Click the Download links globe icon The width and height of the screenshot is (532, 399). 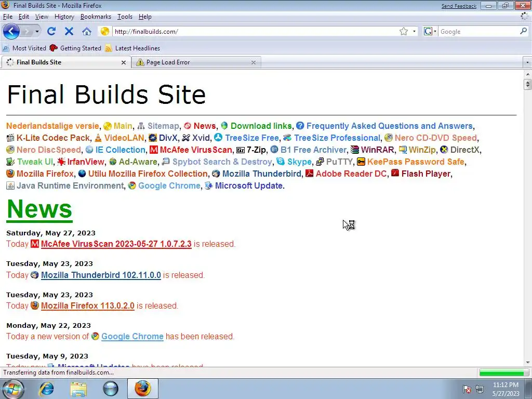[224, 126]
